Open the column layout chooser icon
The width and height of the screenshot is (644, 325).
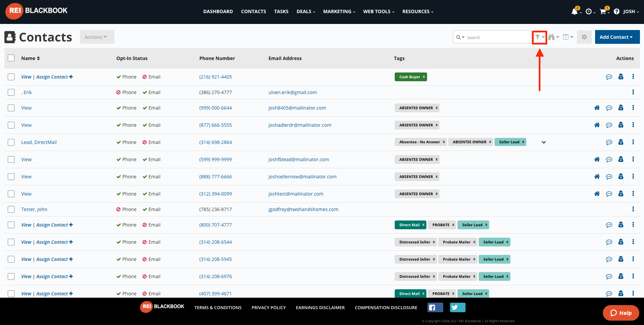pyautogui.click(x=568, y=37)
